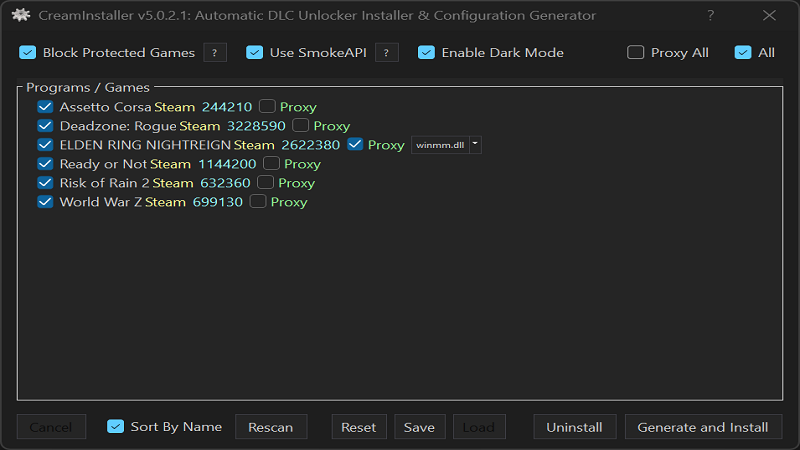Enable Proxy for Assetto Corsa
The height and width of the screenshot is (450, 800).
click(x=267, y=106)
